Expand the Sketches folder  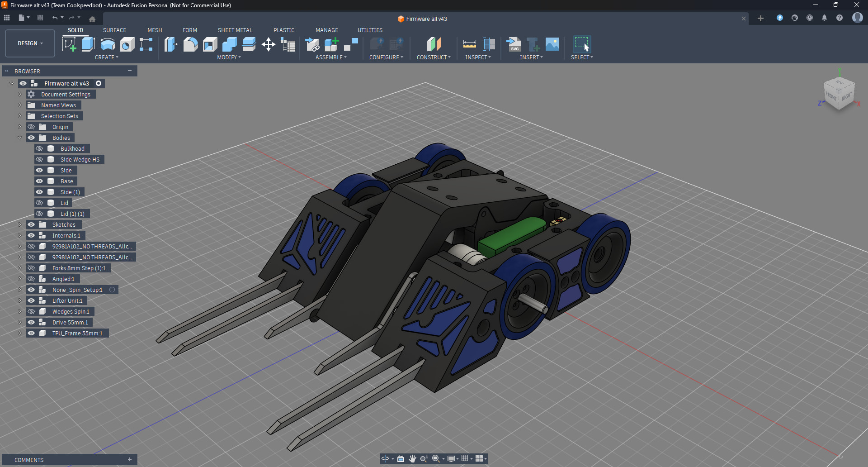(x=20, y=224)
